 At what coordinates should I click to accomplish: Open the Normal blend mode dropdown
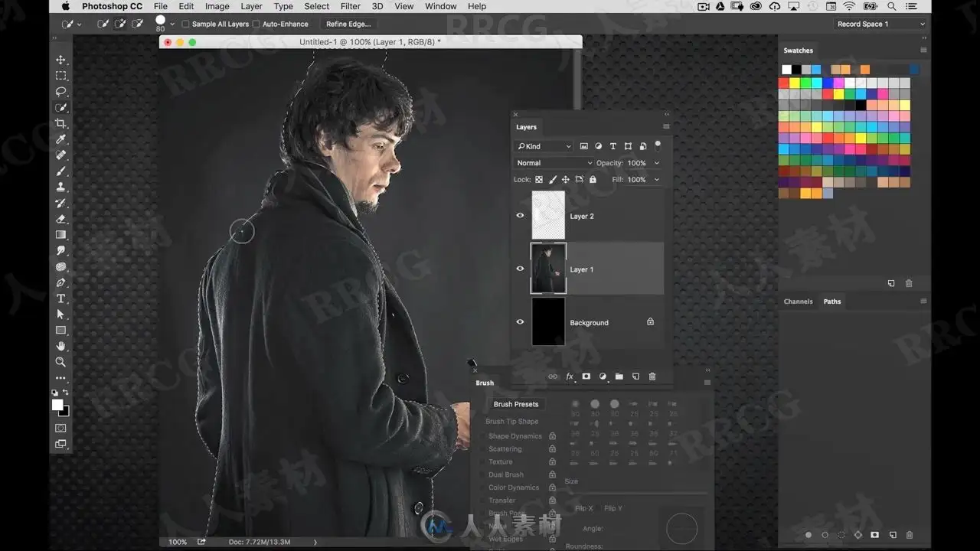click(x=554, y=163)
